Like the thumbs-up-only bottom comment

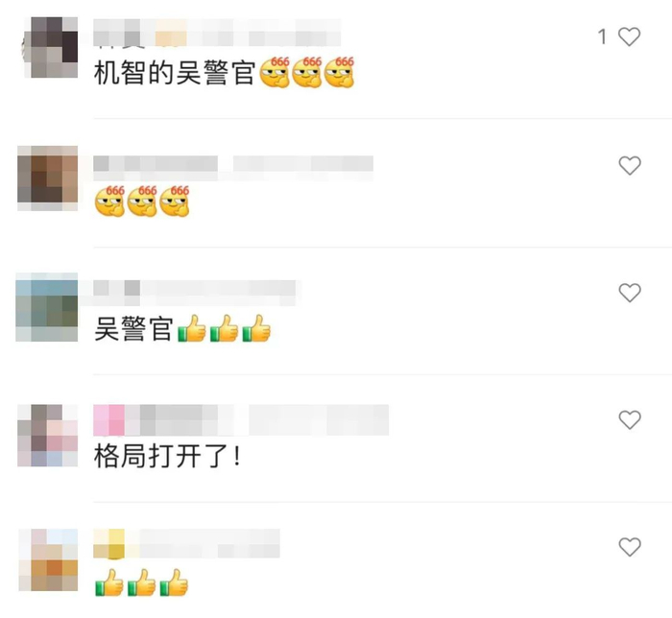click(630, 546)
